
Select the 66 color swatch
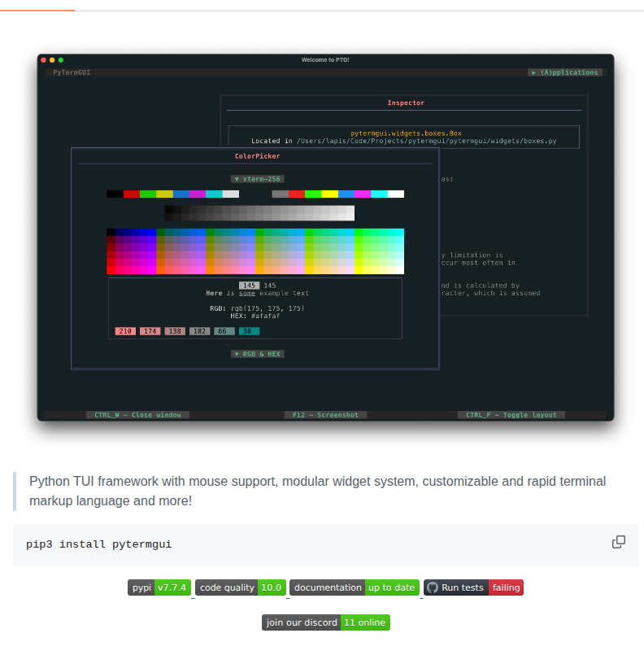tap(224, 331)
